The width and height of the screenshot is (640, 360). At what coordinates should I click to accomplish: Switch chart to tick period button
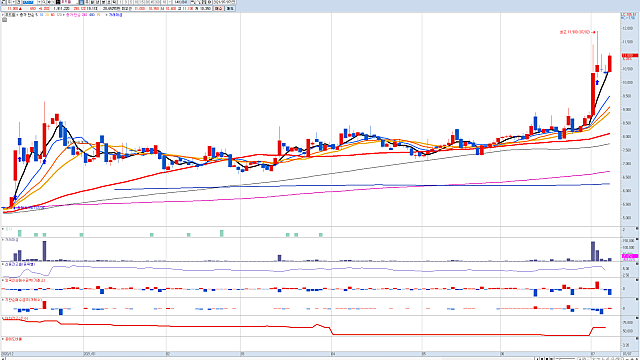pyautogui.click(x=114, y=2)
